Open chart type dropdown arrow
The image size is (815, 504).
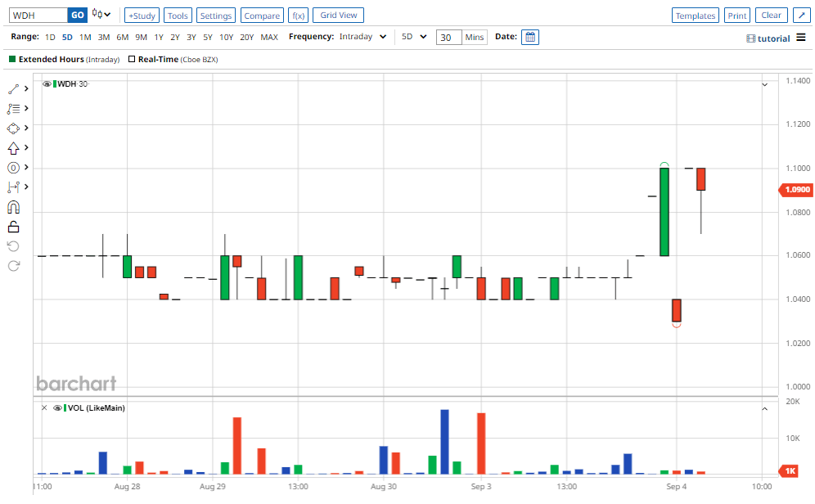pos(107,15)
